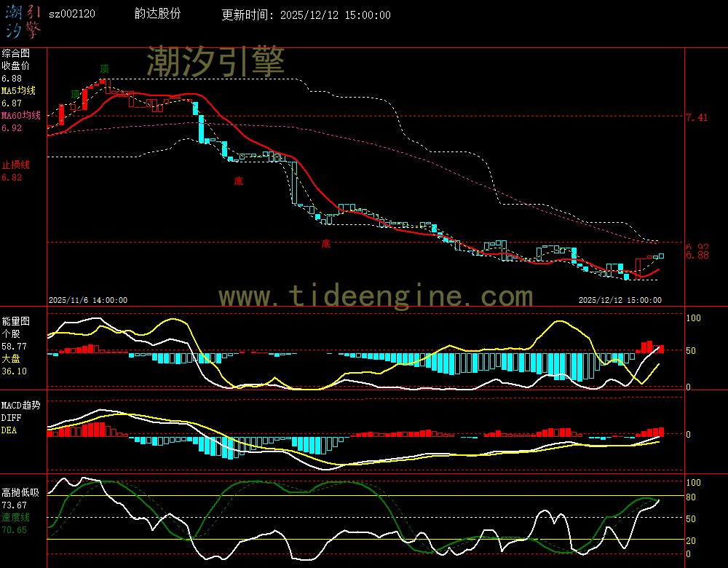Expand the MACD趋势 panel title
728x568 pixels.
coord(20,405)
